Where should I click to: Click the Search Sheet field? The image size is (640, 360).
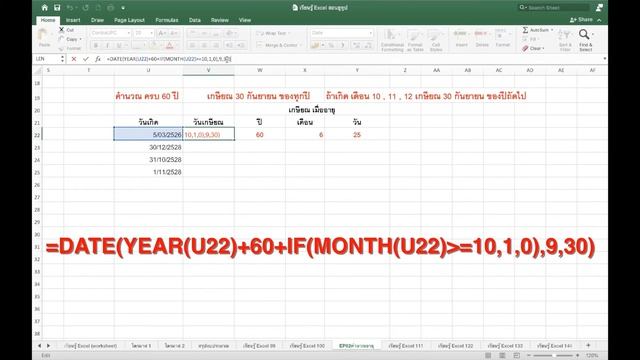tap(554, 8)
